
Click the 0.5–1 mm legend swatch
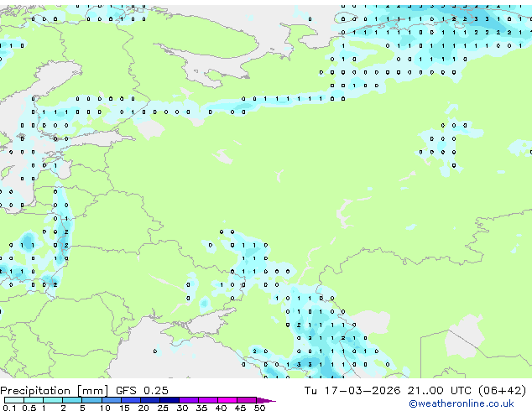pyautogui.click(x=34, y=400)
